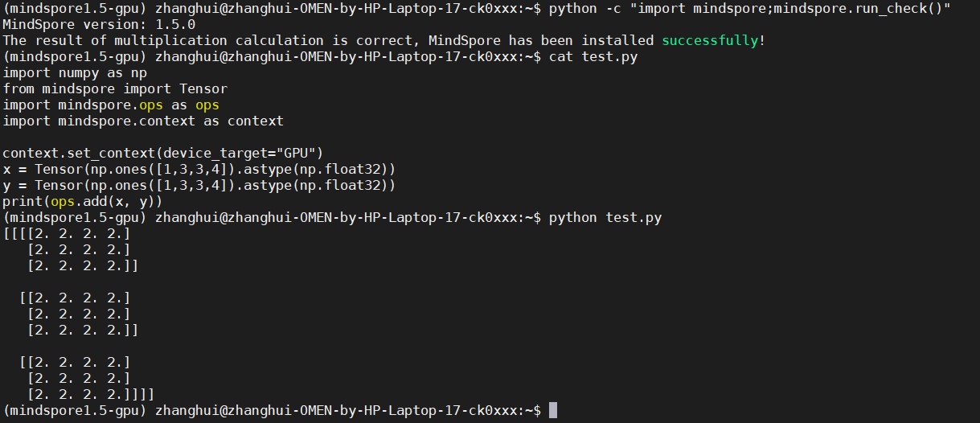Click the "python test.py" command text
The height and width of the screenshot is (423, 980).
(605, 218)
